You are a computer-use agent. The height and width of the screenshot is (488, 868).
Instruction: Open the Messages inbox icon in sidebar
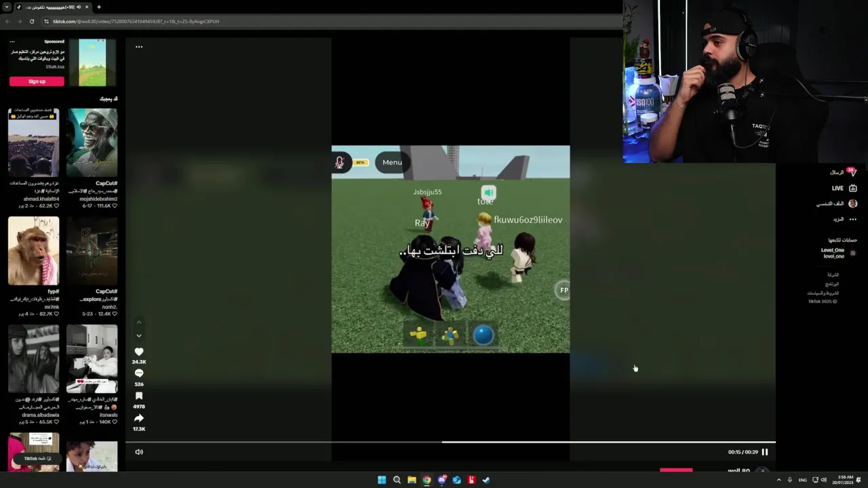852,172
